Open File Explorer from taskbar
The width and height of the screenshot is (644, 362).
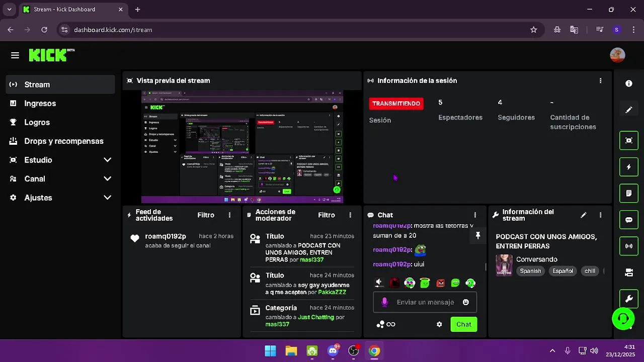point(291,351)
